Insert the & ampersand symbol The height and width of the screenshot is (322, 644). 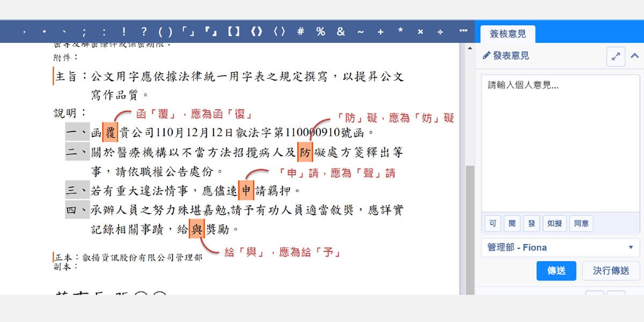tap(341, 32)
